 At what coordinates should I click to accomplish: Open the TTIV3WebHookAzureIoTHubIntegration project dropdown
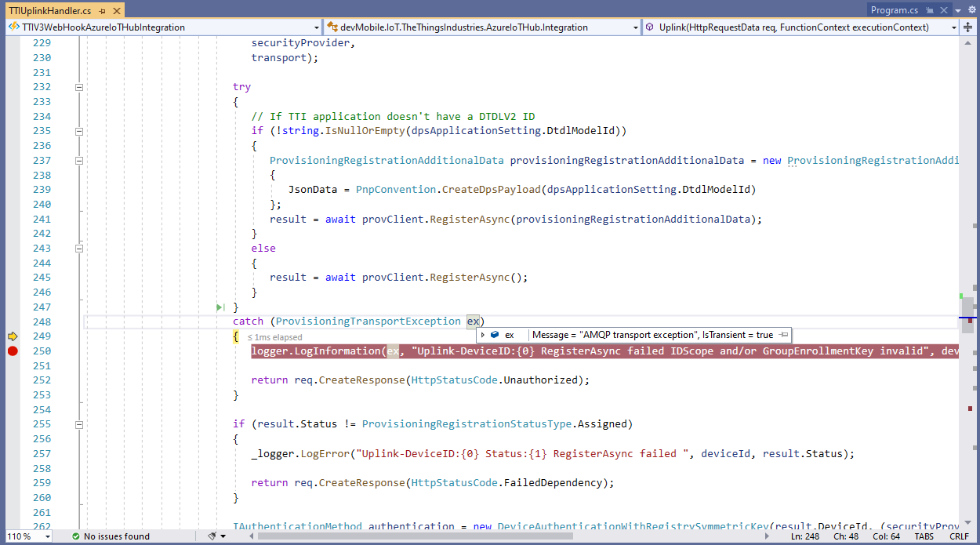tap(316, 27)
